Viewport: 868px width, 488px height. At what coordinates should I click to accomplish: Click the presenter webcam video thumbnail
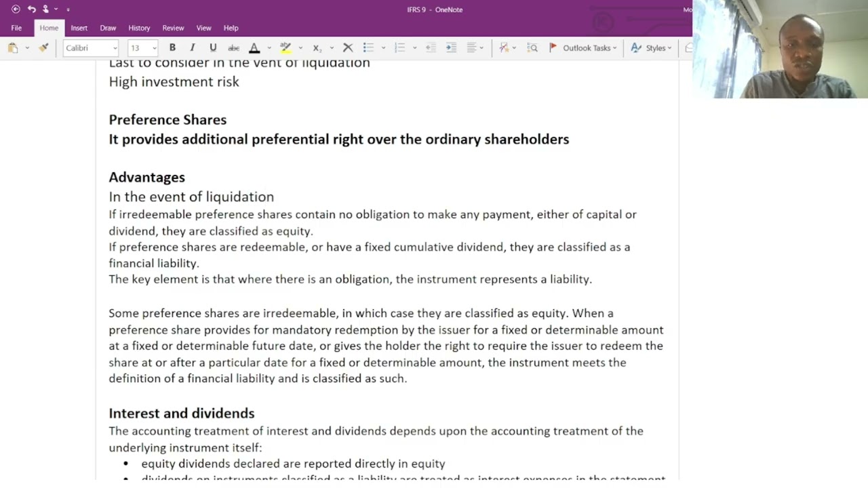coord(780,49)
